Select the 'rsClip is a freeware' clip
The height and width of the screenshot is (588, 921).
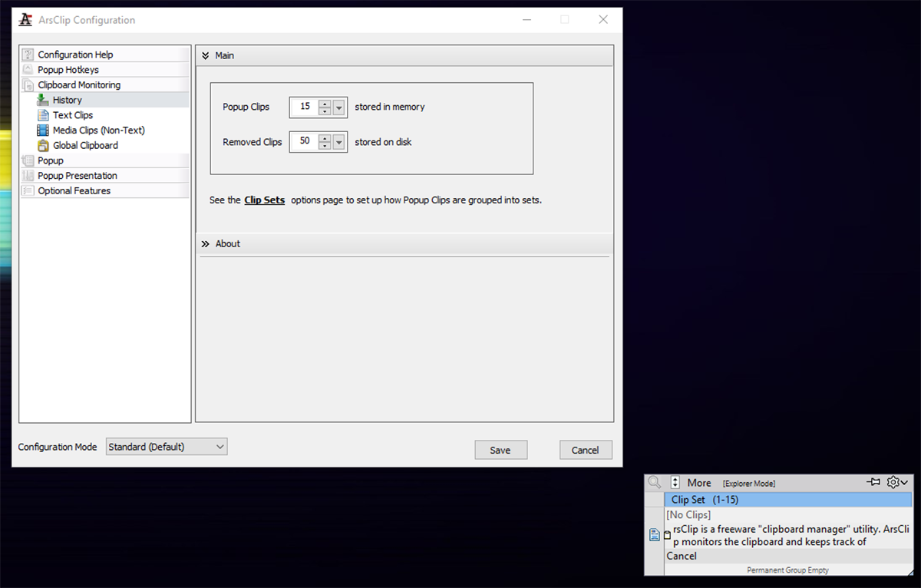point(791,536)
